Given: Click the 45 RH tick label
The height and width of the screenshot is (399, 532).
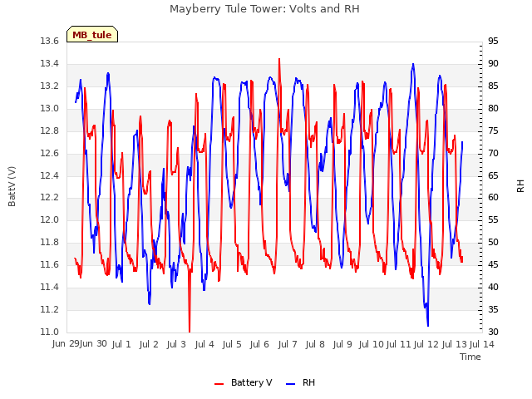Looking at the screenshot, I should tap(493, 264).
